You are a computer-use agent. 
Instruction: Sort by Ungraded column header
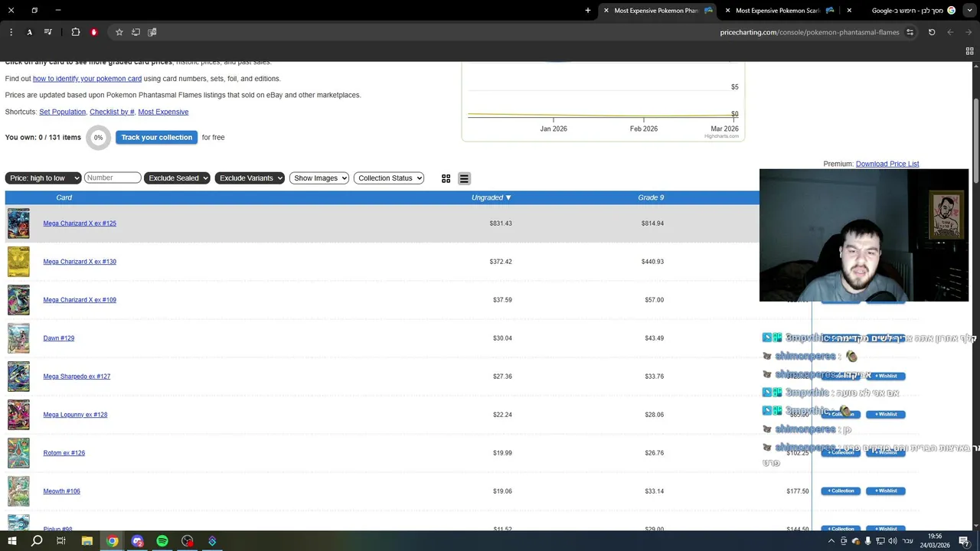pos(491,197)
